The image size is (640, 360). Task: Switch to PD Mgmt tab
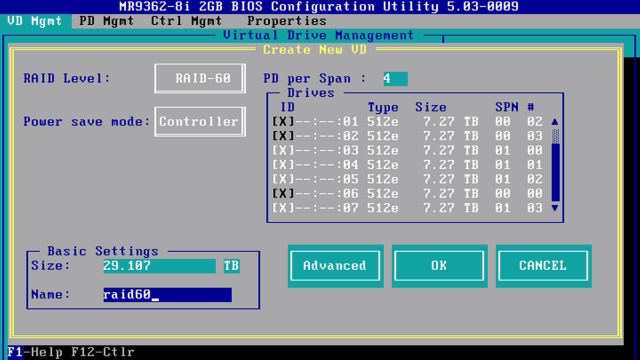[107, 21]
